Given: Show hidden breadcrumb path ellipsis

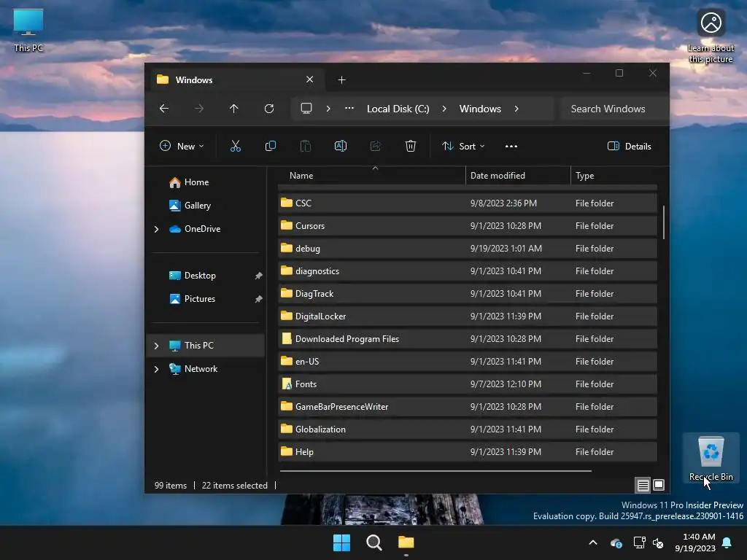Looking at the screenshot, I should (x=349, y=109).
